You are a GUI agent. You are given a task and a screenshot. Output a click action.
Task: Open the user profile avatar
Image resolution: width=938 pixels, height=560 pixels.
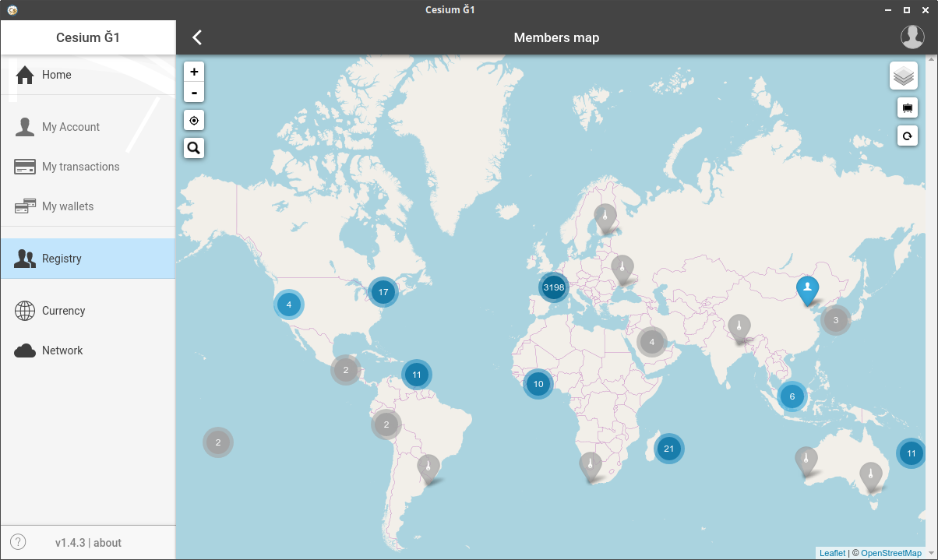pos(912,37)
